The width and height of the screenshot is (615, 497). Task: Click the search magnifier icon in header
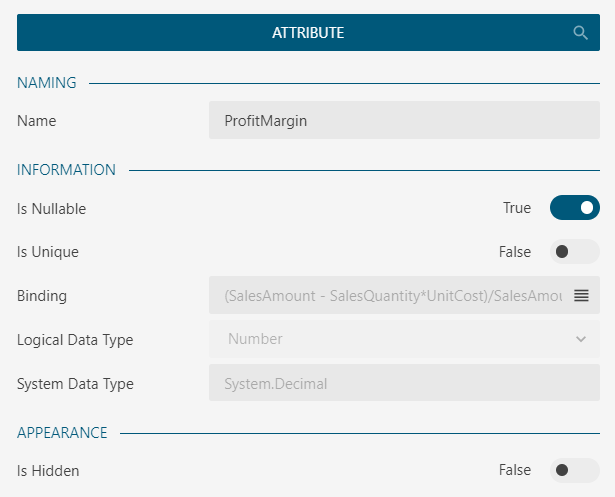(580, 33)
